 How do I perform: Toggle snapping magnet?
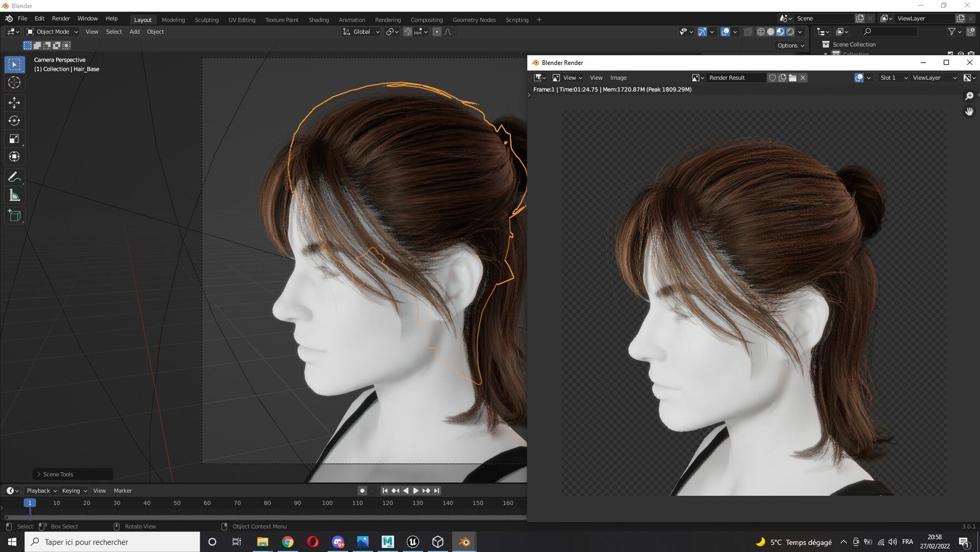click(407, 32)
